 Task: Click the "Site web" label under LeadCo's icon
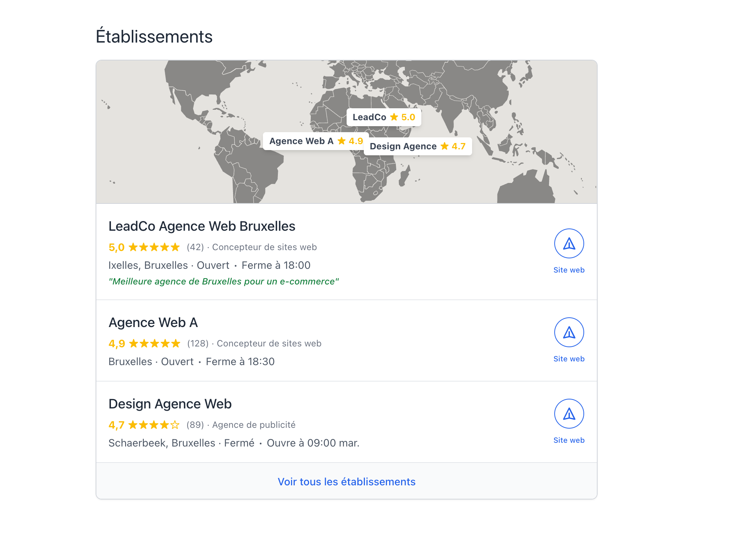568,270
